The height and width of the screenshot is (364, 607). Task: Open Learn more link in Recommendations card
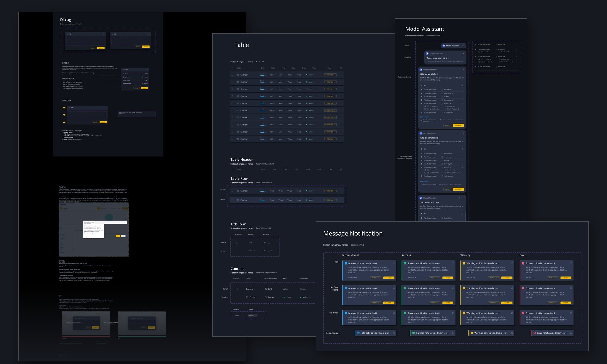424,117
